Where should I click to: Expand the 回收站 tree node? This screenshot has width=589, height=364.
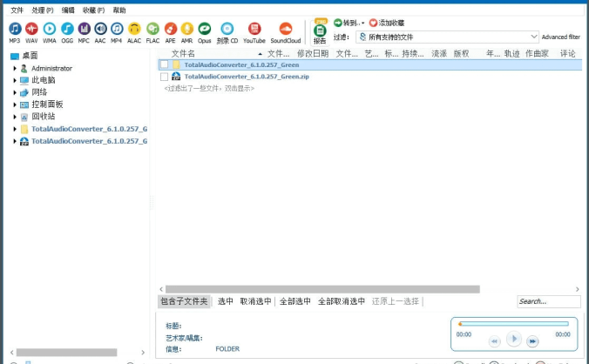coord(15,117)
